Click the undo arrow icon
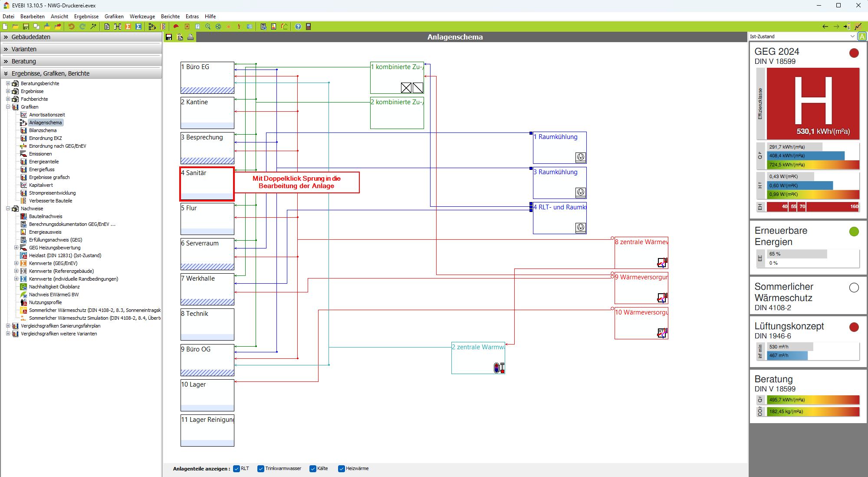Viewport: 868px width, 477px height. 71,26
